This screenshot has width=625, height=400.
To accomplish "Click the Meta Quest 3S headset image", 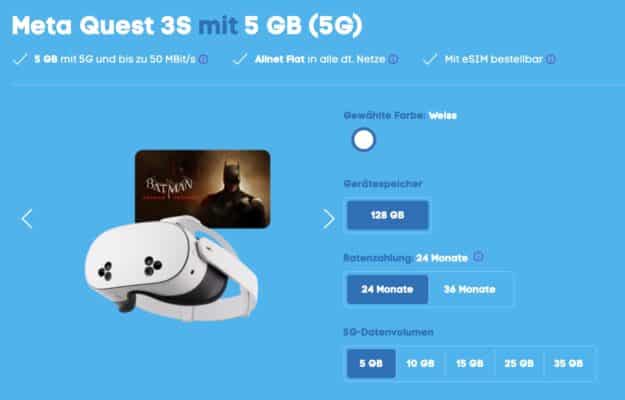I will (x=171, y=268).
